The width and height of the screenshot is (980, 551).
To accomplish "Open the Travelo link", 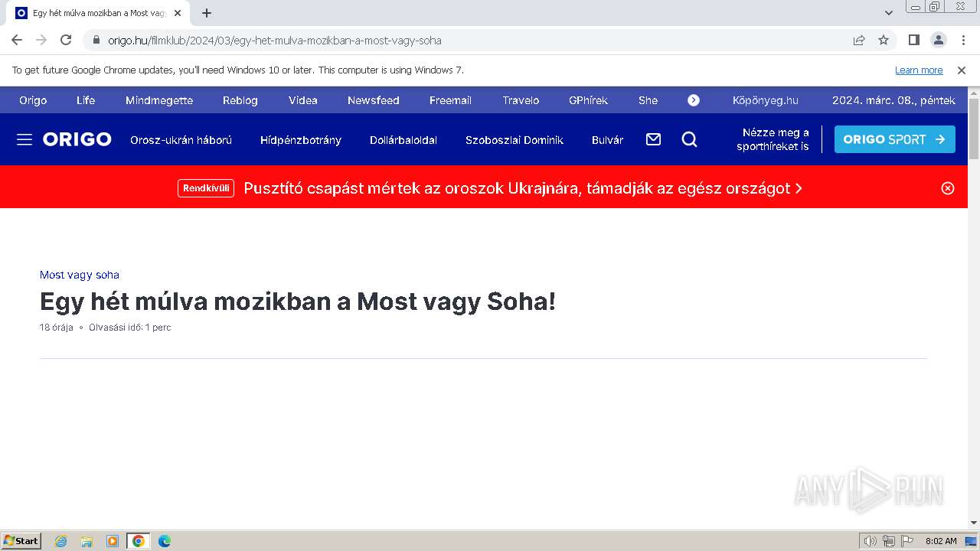I will coord(521,100).
